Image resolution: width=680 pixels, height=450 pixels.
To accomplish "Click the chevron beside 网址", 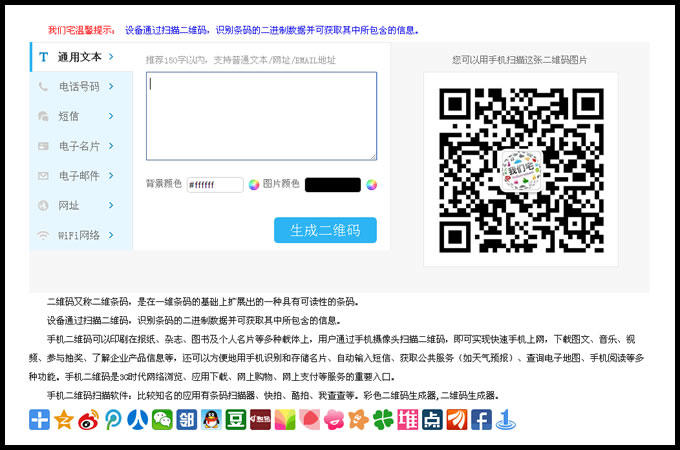I will (x=111, y=205).
